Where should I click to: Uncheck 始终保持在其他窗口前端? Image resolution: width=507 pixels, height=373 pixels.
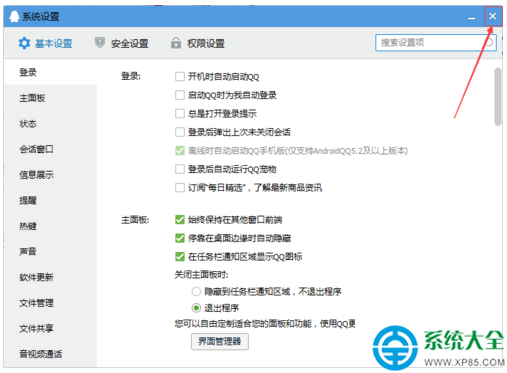(x=180, y=220)
